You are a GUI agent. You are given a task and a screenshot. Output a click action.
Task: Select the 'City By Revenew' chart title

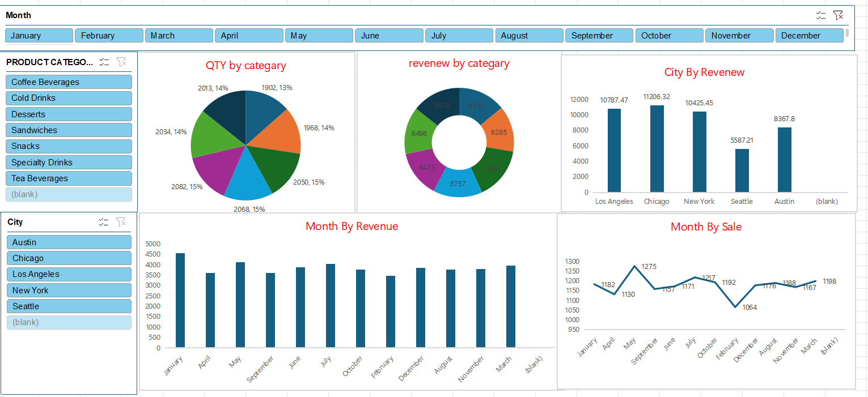(705, 72)
